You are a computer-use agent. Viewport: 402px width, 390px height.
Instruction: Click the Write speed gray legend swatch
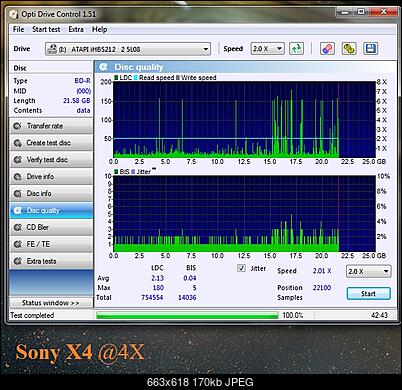pyautogui.click(x=178, y=78)
